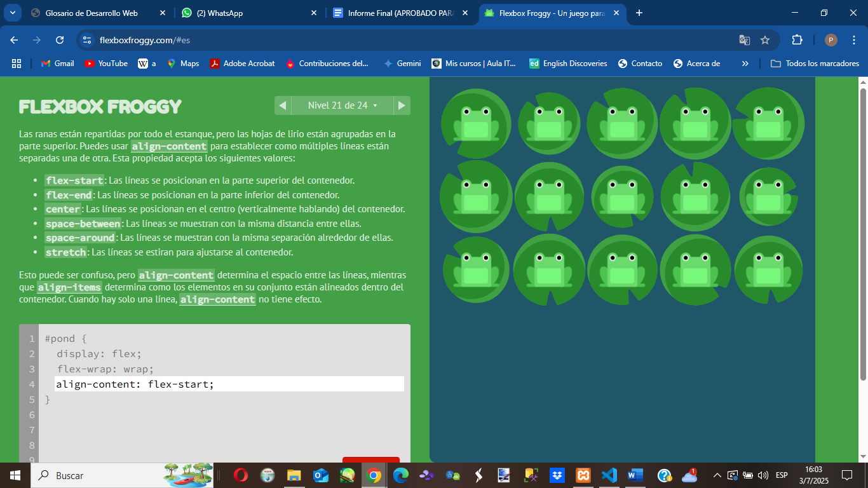Close the WhatsApp tab
Viewport: 868px width, 488px height.
pos(314,13)
